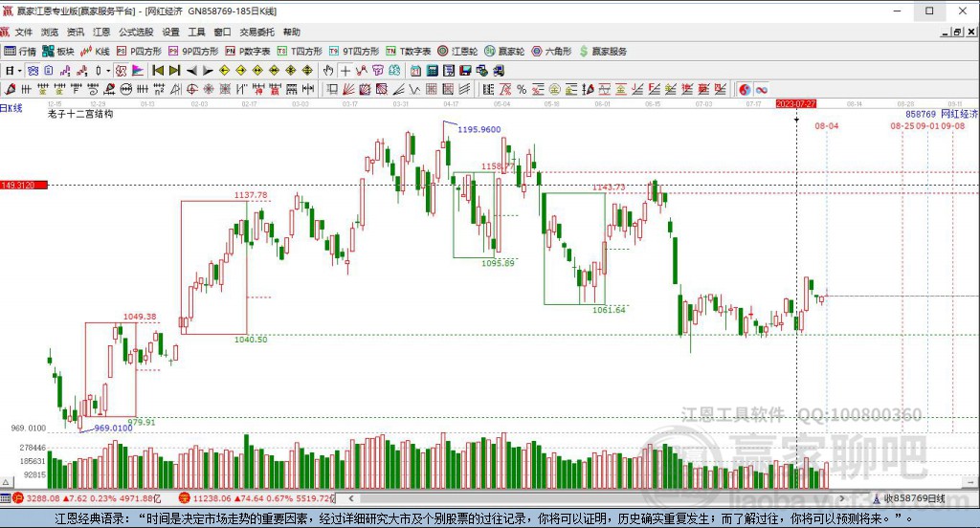The height and width of the screenshot is (528, 980).
Task: Click the up-triangle button beside volume axis
Action: [7, 482]
